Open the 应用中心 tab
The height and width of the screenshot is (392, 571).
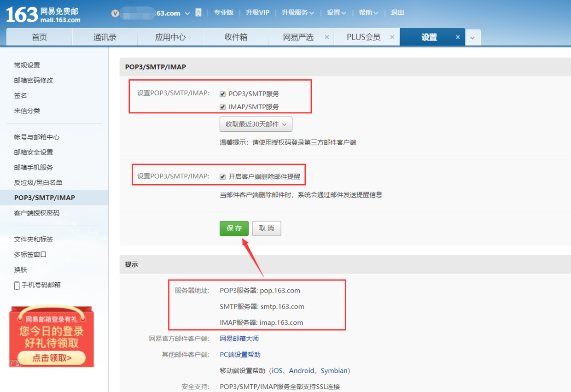(x=170, y=37)
